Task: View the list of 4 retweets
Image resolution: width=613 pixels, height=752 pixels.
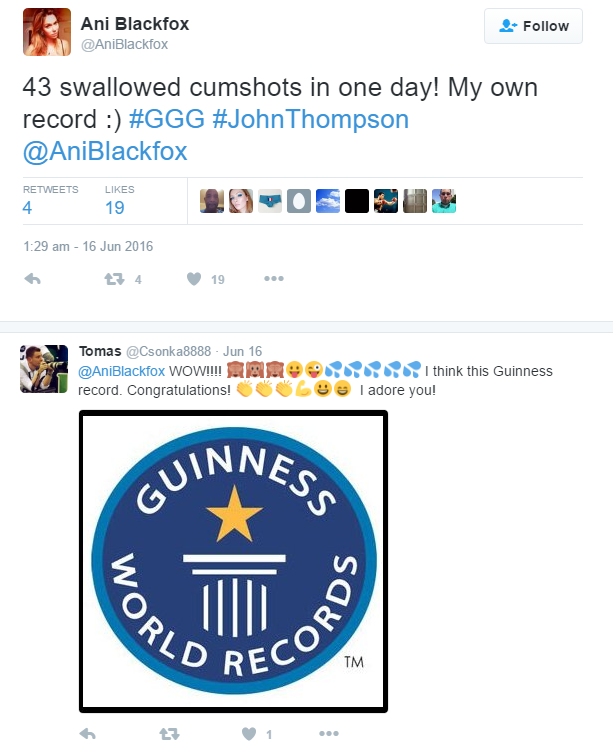Action: [50, 201]
